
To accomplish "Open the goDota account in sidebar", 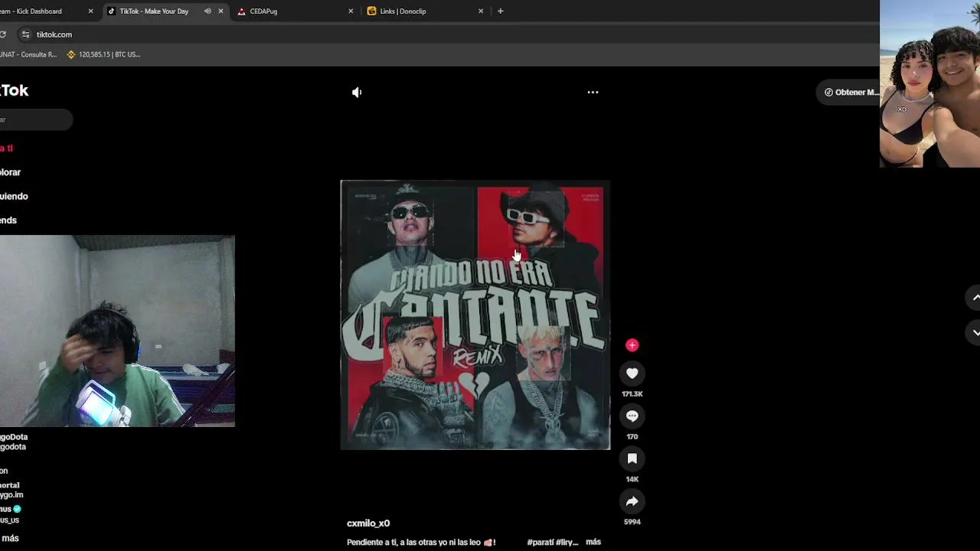I will click(14, 442).
